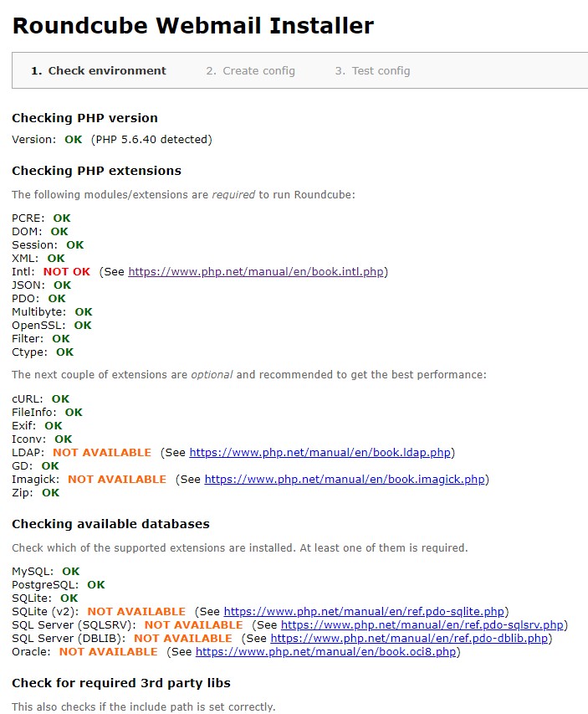Open the Imagick manual link
Viewport: 588px width, 714px height.
345,480
